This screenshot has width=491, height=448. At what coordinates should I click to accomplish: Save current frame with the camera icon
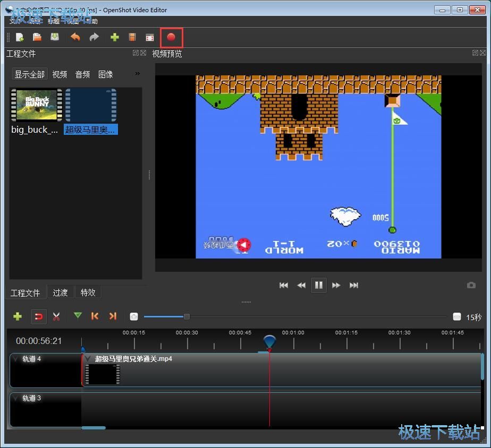coord(471,285)
